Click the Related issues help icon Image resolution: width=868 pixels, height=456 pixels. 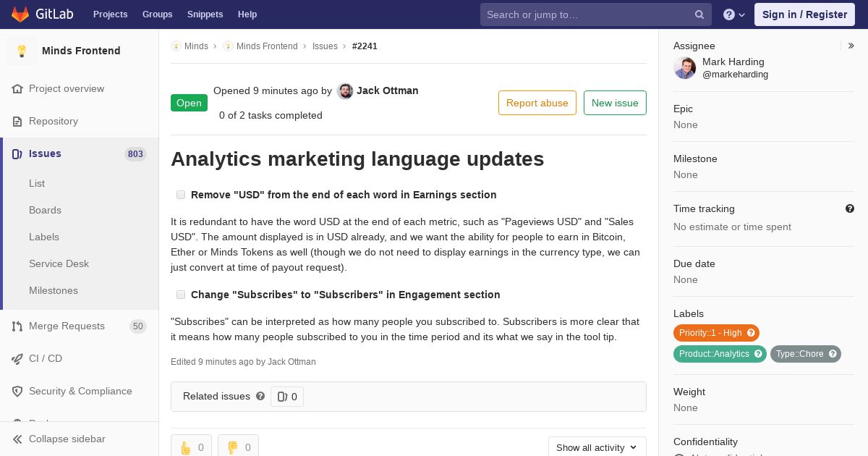tap(260, 396)
